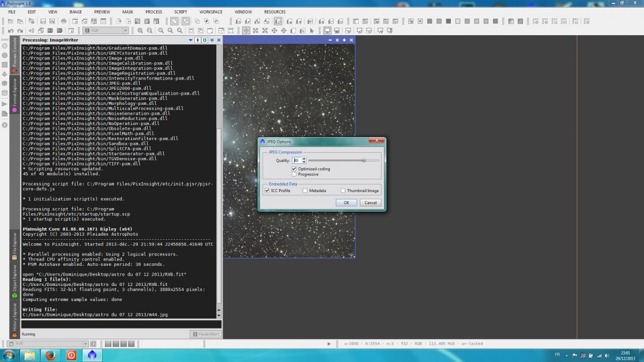Open the RVB view selector dropdown
Screen dimensions: 644x362
48,344
